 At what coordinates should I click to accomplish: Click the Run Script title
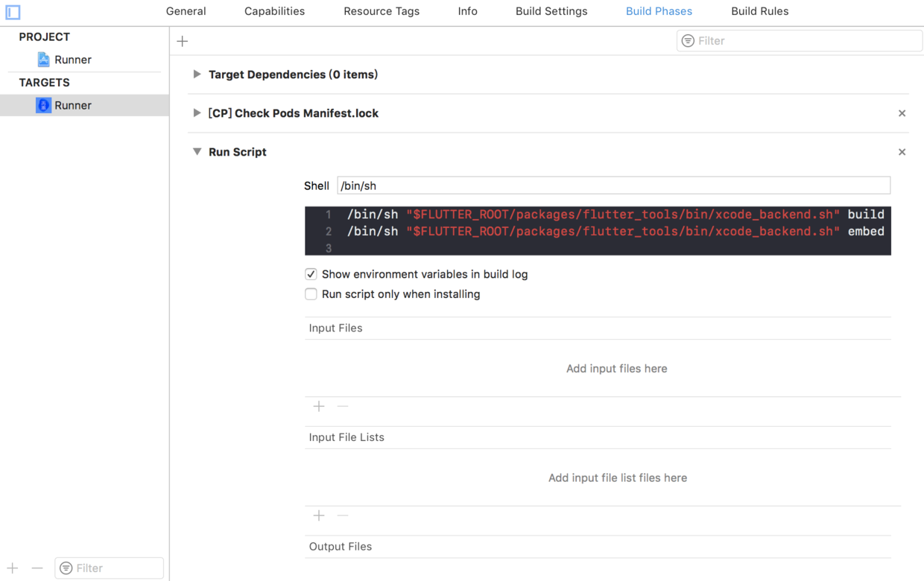click(x=237, y=152)
